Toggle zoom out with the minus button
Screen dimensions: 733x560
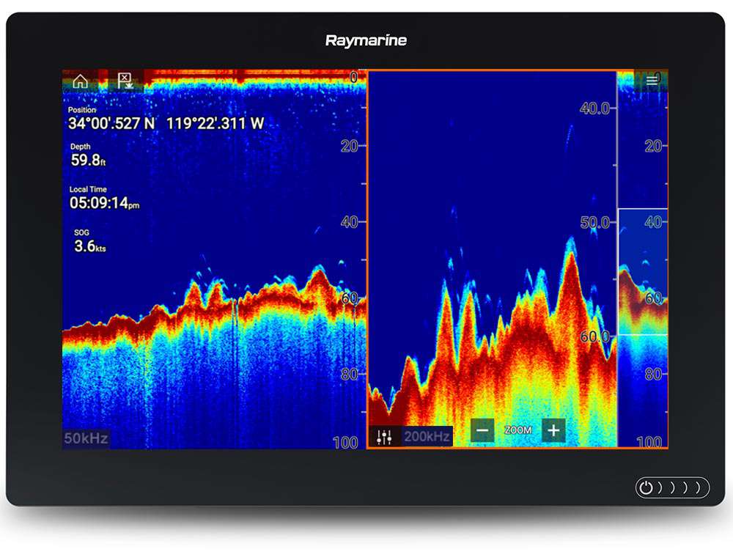click(x=483, y=430)
